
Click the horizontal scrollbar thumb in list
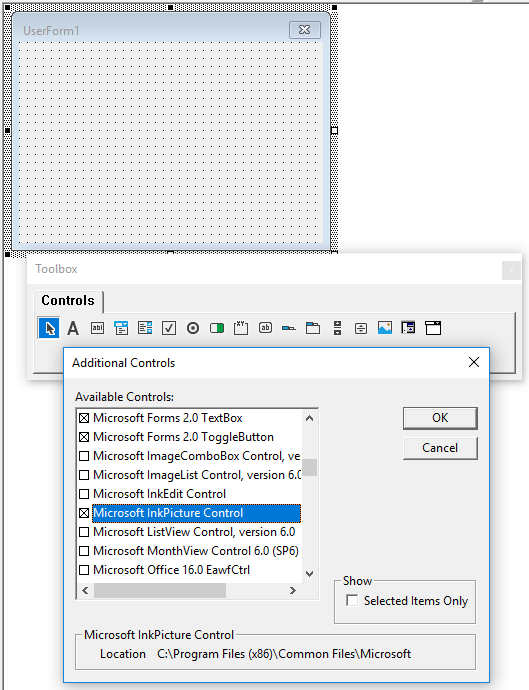(160, 591)
